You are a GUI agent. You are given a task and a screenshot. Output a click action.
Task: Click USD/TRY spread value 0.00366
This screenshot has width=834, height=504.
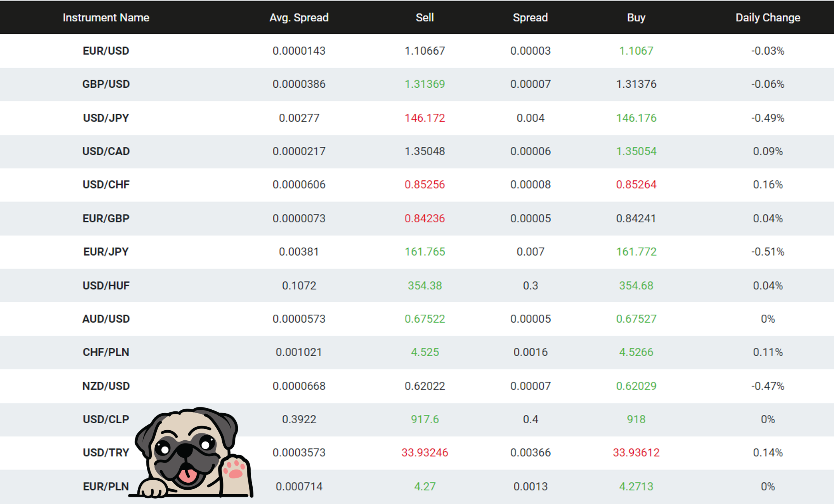point(530,453)
